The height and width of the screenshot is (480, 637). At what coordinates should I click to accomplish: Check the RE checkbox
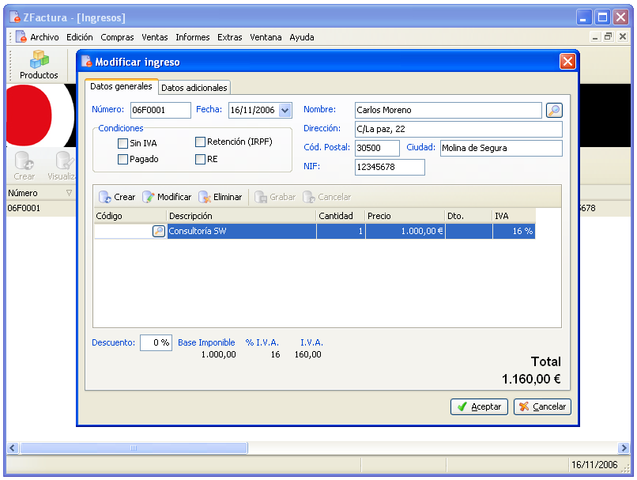point(200,159)
